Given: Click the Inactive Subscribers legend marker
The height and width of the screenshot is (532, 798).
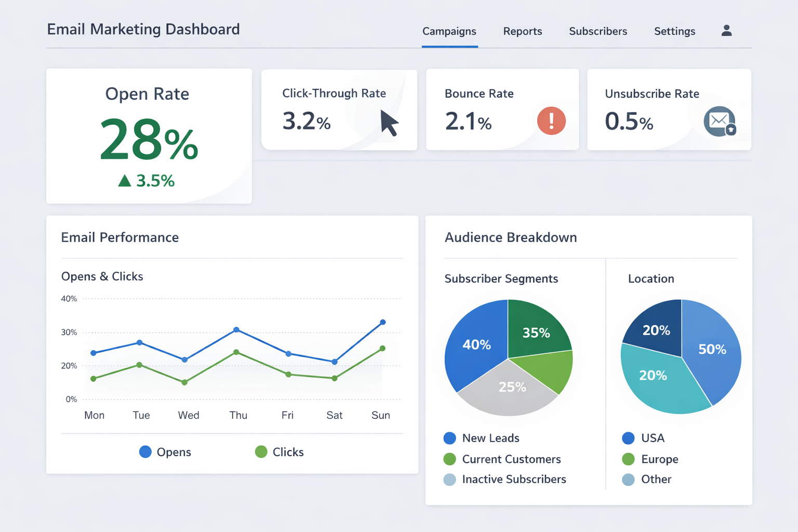Looking at the screenshot, I should (x=449, y=480).
